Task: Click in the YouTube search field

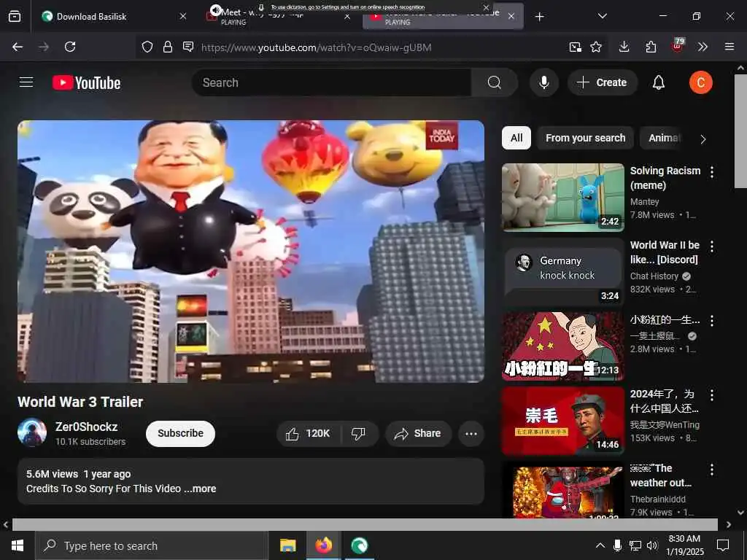Action: click(333, 82)
